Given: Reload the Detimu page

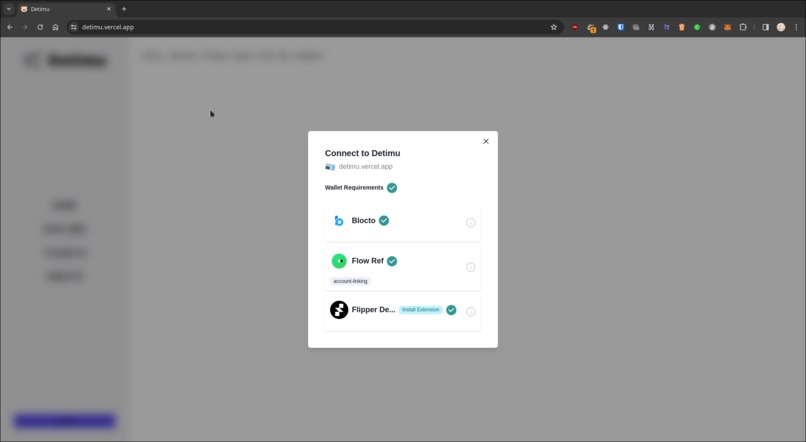Looking at the screenshot, I should 40,27.
